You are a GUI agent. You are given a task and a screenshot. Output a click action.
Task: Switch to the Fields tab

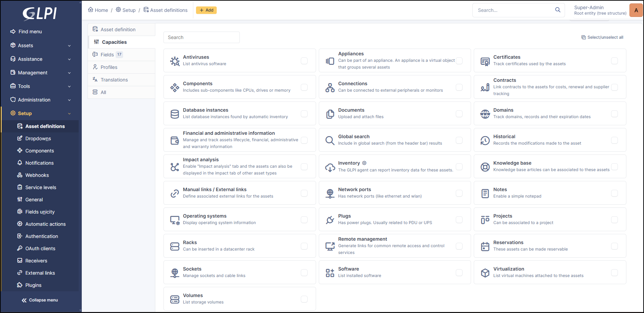[107, 55]
